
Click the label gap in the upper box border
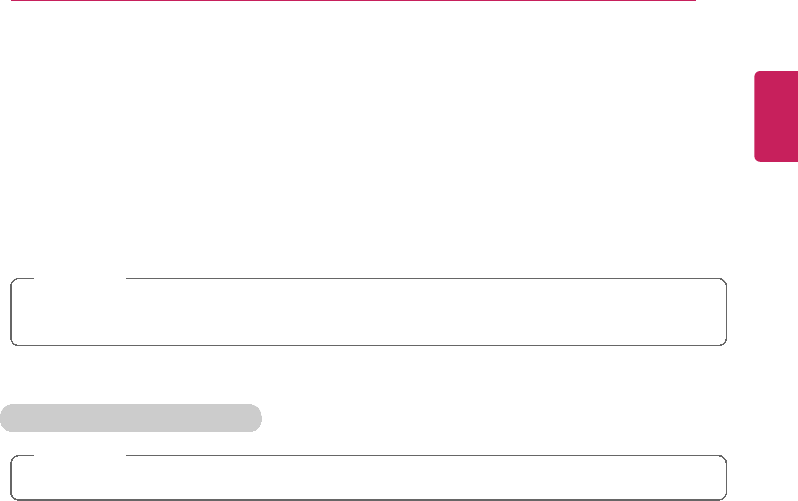[x=78, y=279]
